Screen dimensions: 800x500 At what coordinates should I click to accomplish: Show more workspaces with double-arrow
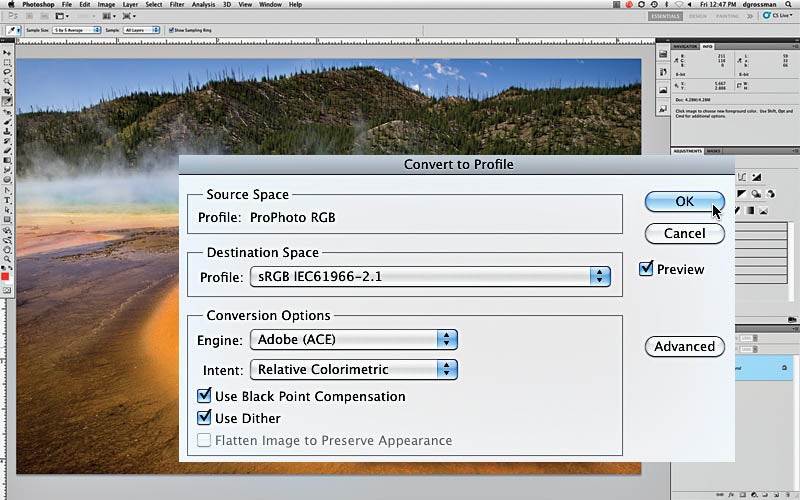[749, 16]
